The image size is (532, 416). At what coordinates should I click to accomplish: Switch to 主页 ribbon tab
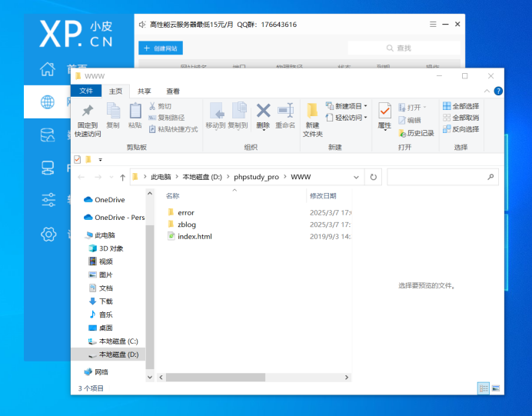click(115, 91)
